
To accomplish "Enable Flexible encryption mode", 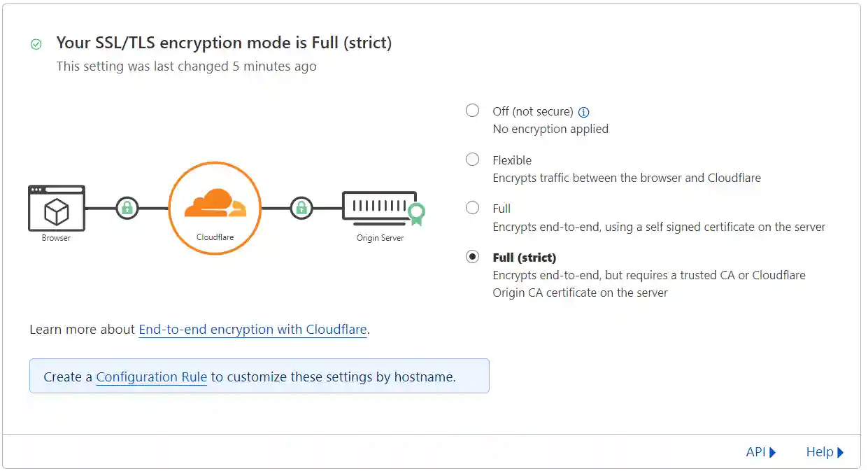I will click(x=472, y=159).
